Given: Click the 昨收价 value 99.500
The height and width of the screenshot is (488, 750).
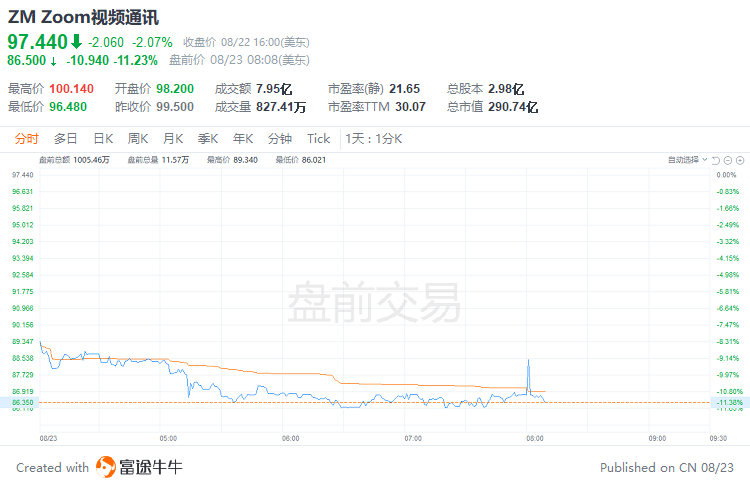Looking at the screenshot, I should click(x=175, y=107).
